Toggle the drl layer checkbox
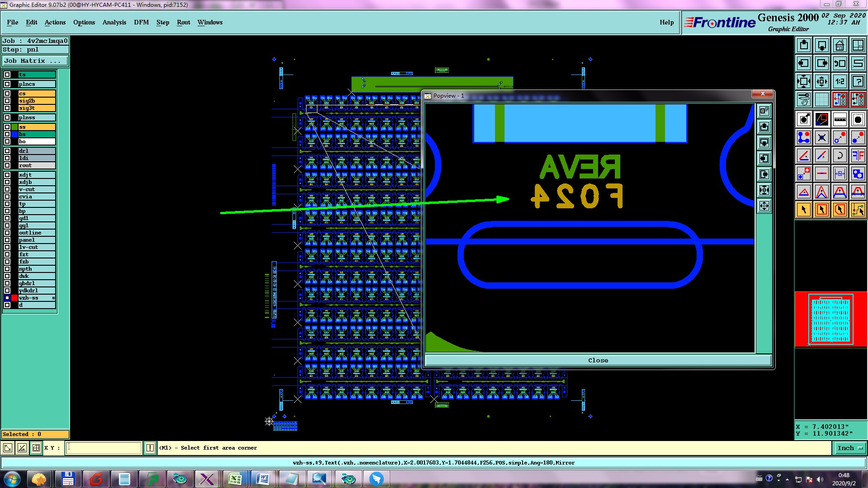Screen dimensions: 868x488 pos(7,151)
